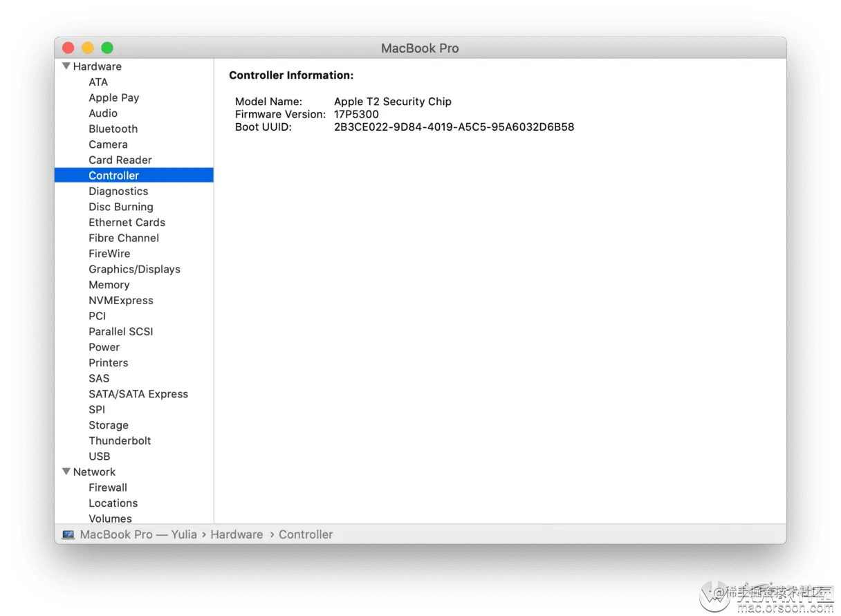Open the FireWire section

tap(109, 254)
